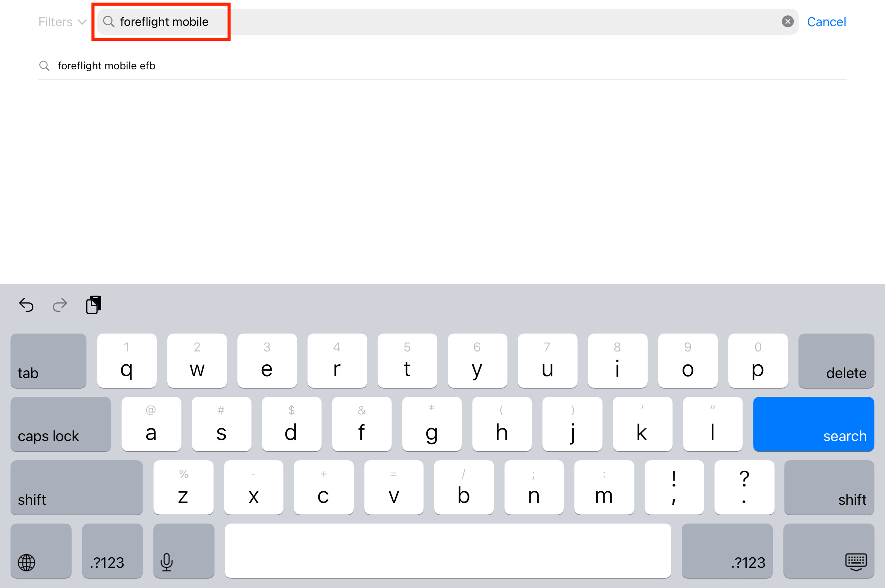Toggle the caps lock key
This screenshot has width=885, height=588.
[x=61, y=424]
